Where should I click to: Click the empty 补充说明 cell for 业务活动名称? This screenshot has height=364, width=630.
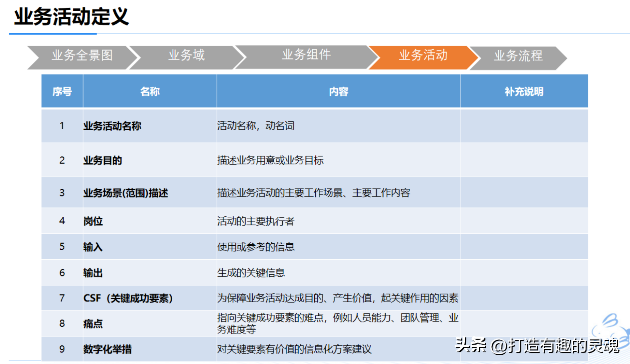coord(524,126)
